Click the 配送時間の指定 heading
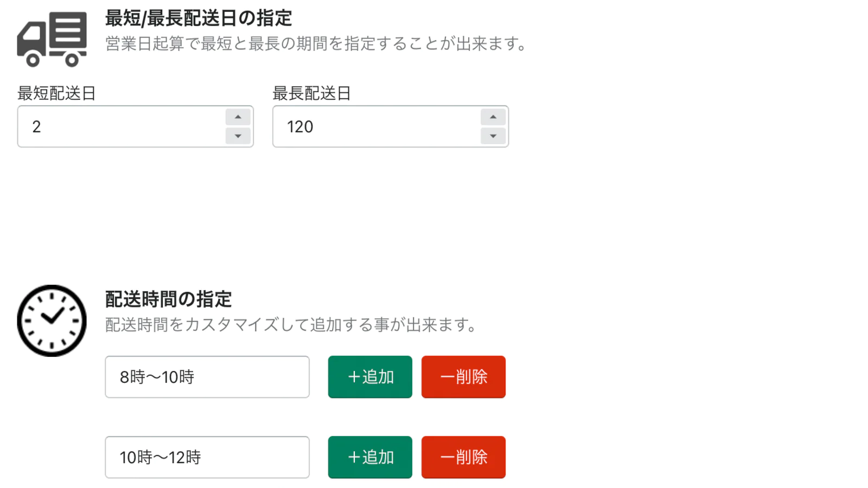The height and width of the screenshot is (488, 868). (x=168, y=299)
